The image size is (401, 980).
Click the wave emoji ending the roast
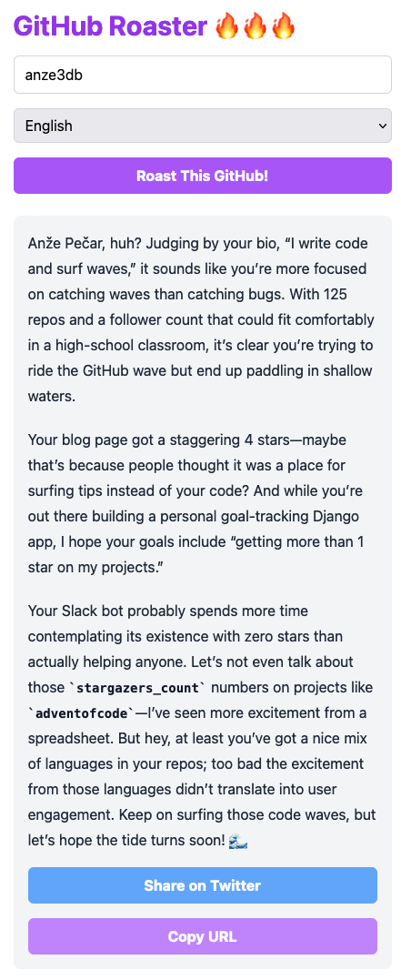pos(238,841)
